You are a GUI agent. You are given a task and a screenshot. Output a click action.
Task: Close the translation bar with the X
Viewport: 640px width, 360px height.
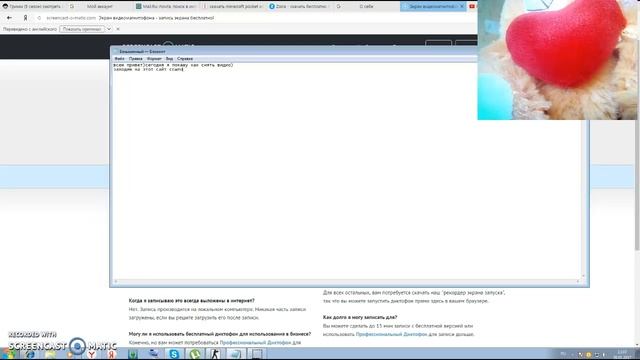click(118, 29)
